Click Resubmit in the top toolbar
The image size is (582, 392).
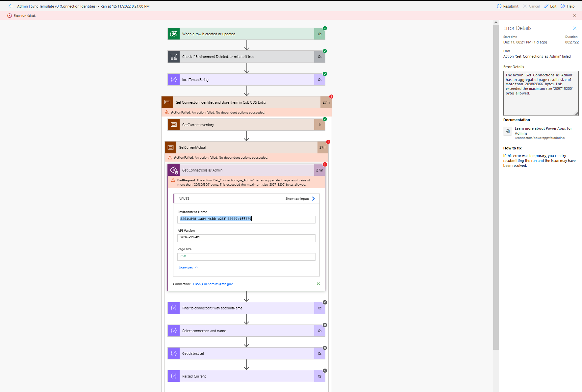pyautogui.click(x=508, y=6)
